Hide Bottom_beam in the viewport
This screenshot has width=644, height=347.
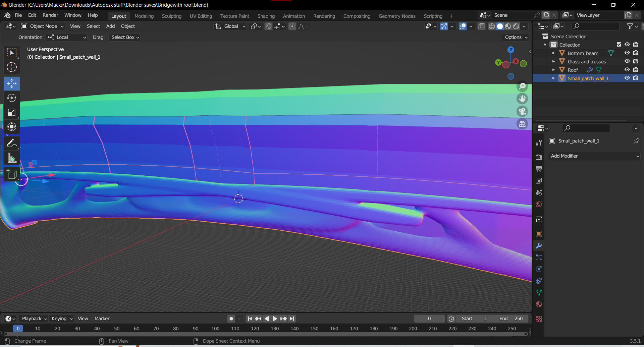pyautogui.click(x=627, y=53)
